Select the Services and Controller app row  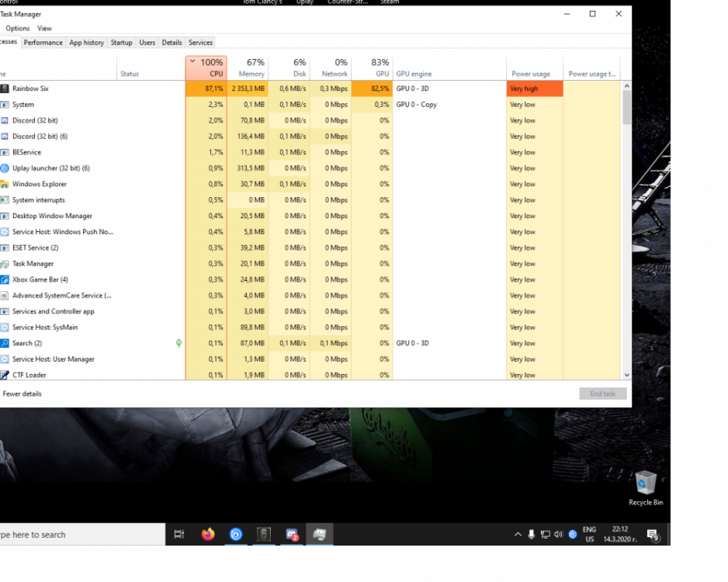point(310,311)
